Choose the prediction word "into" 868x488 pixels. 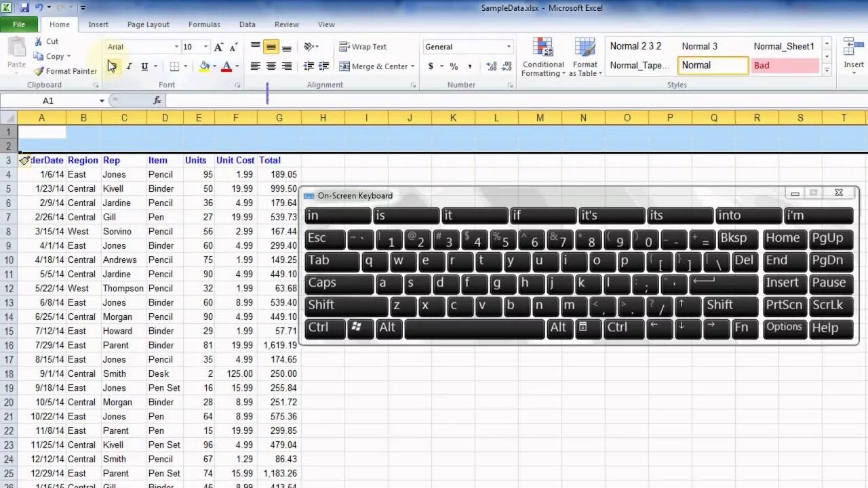click(x=749, y=216)
